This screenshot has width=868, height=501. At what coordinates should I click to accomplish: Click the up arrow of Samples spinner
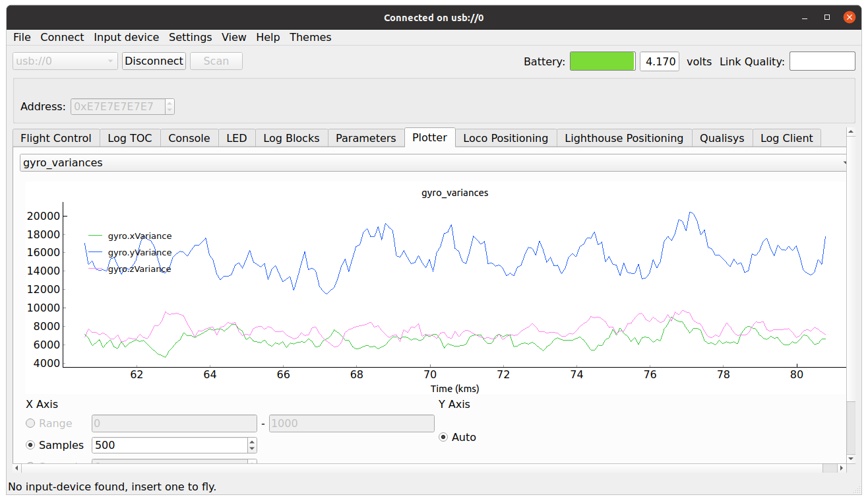coord(252,442)
